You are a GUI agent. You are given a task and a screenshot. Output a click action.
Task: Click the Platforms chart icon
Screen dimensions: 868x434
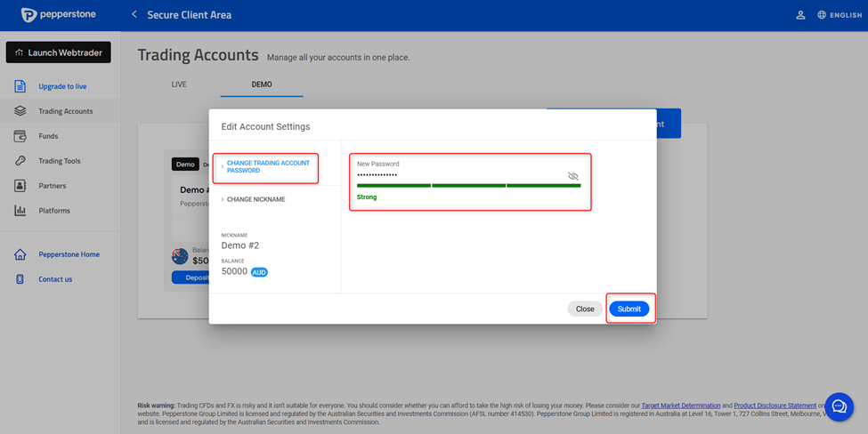(x=20, y=211)
